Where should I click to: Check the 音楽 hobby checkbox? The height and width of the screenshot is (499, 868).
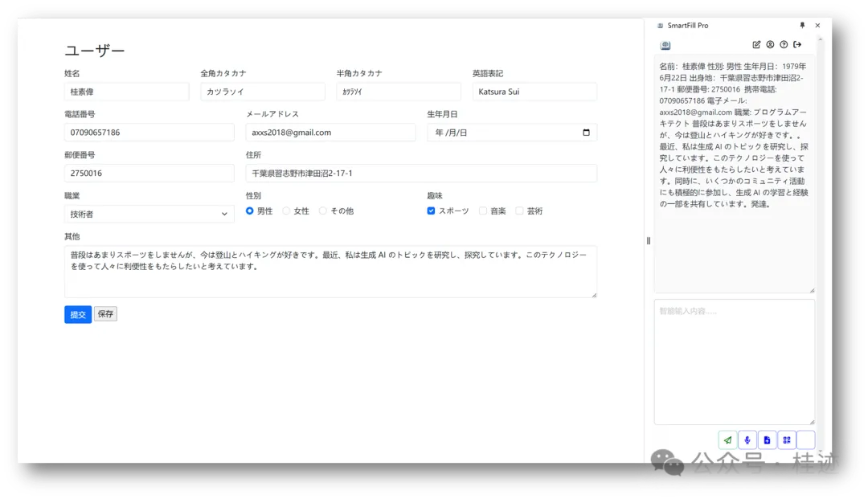[x=483, y=211]
